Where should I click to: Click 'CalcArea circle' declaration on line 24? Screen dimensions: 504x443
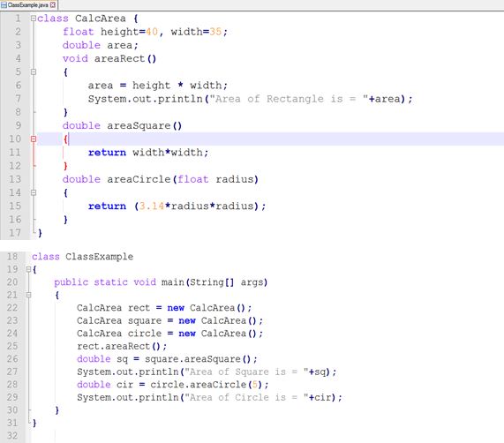tap(119, 334)
